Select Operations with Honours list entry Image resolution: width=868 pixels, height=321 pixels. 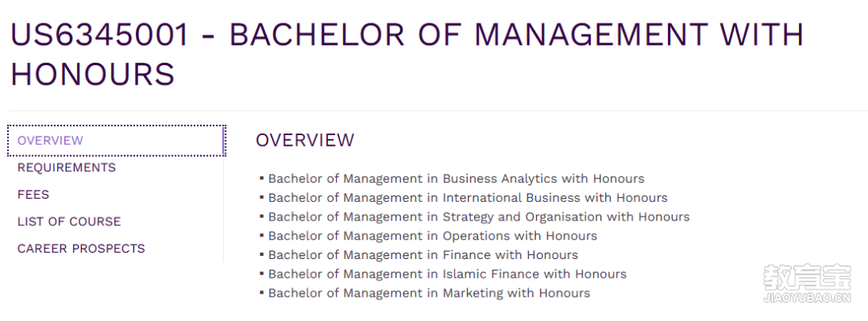pos(433,236)
